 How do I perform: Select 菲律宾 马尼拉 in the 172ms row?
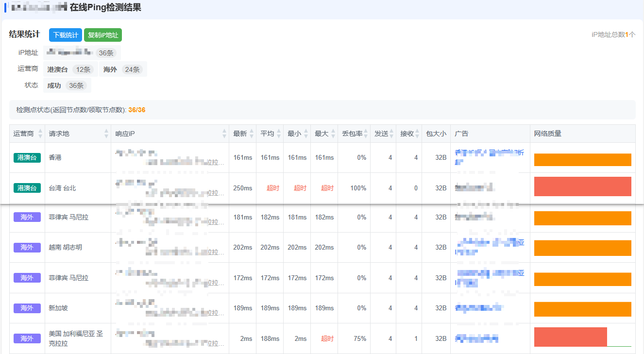69,278
